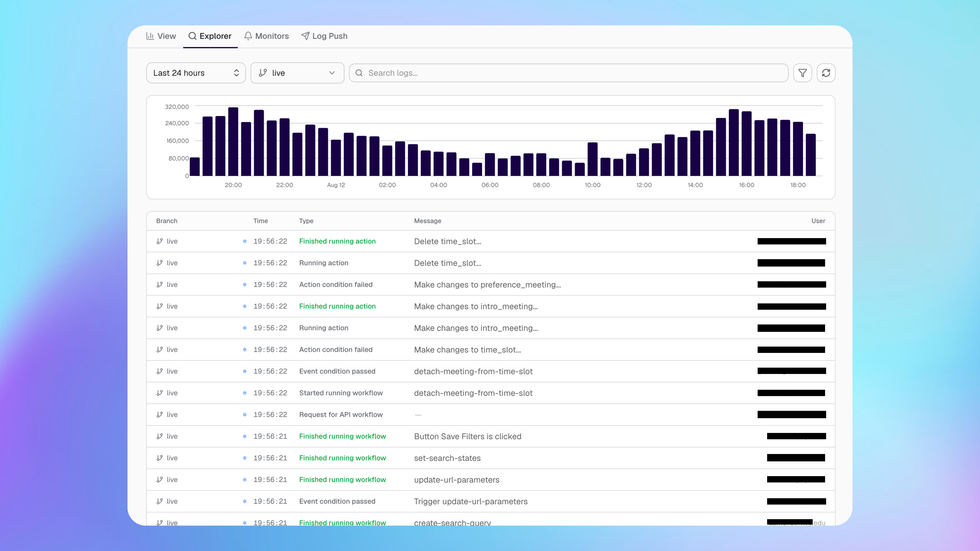Click the Type column header
This screenshot has width=980, height=551.
(306, 221)
